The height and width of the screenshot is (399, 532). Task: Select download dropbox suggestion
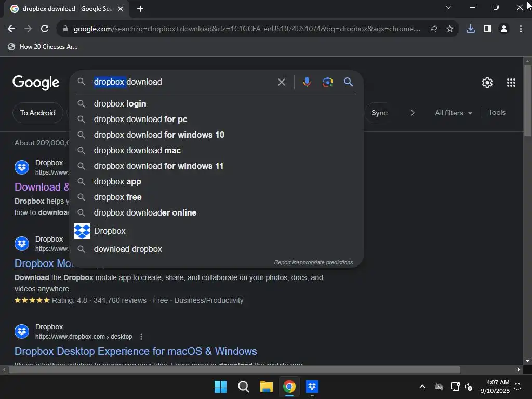pos(217,249)
